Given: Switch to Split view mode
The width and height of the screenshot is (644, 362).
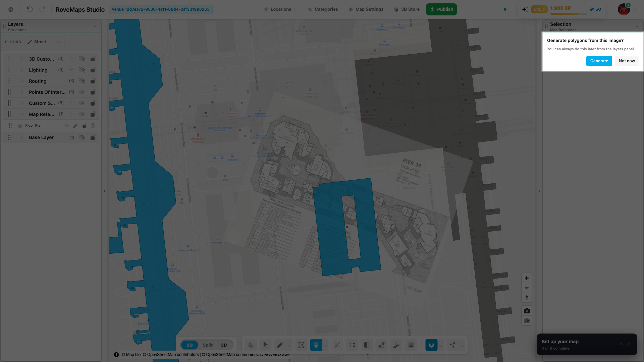Looking at the screenshot, I should (x=208, y=345).
